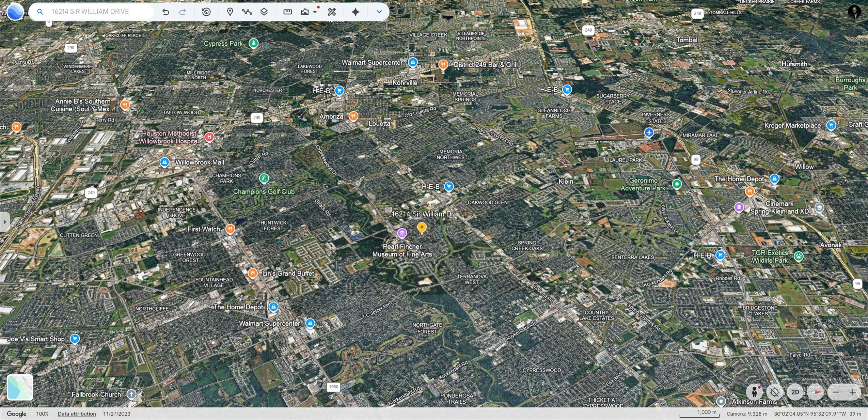The width and height of the screenshot is (868, 420).
Task: Click the Kohrville place label
Action: pyautogui.click(x=405, y=82)
